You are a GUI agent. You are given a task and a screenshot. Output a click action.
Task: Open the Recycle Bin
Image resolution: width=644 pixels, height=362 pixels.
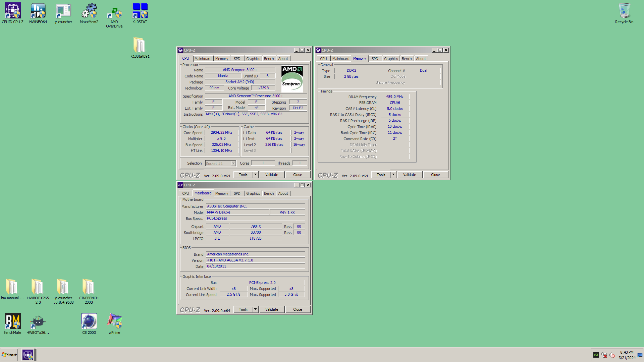624,13
